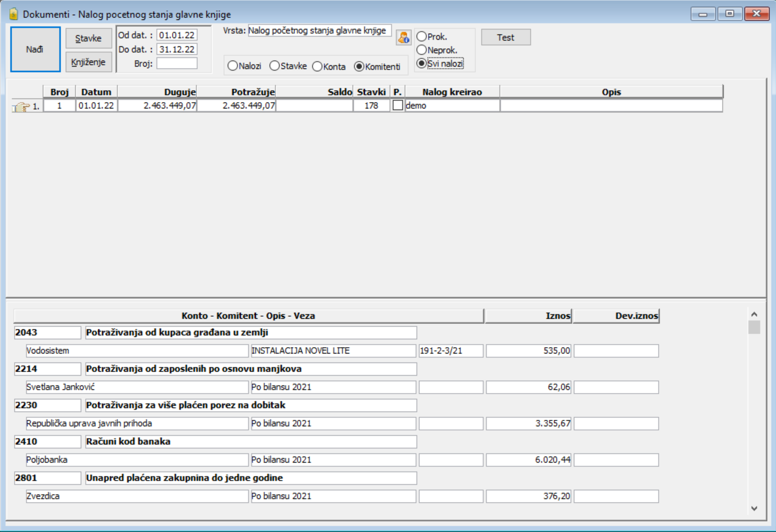Click the Knjiženje button
The height and width of the screenshot is (532, 776).
89,62
